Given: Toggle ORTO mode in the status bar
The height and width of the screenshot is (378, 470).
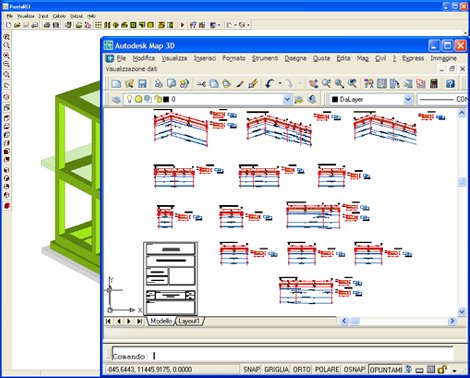Looking at the screenshot, I should click(x=301, y=369).
